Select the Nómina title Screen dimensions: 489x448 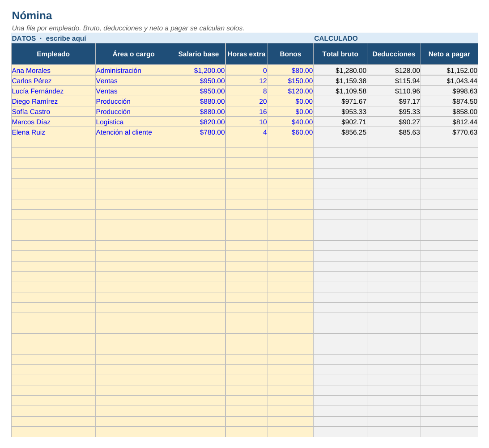(x=32, y=16)
